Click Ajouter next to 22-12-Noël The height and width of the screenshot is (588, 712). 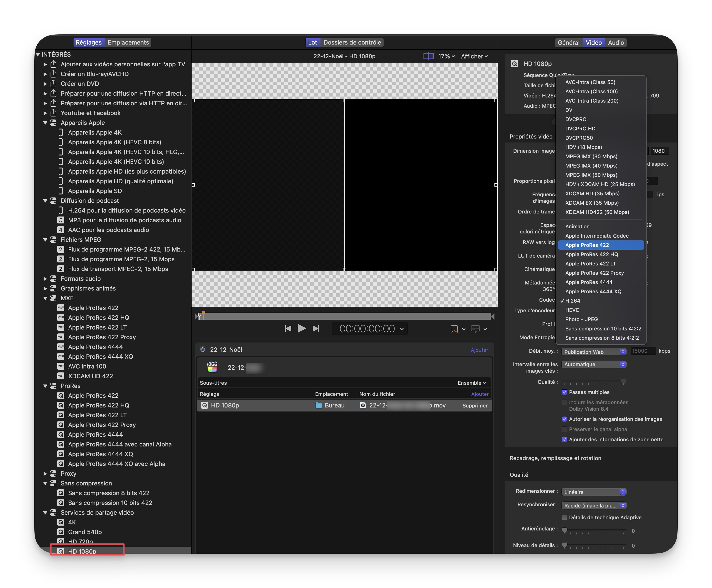coord(479,350)
